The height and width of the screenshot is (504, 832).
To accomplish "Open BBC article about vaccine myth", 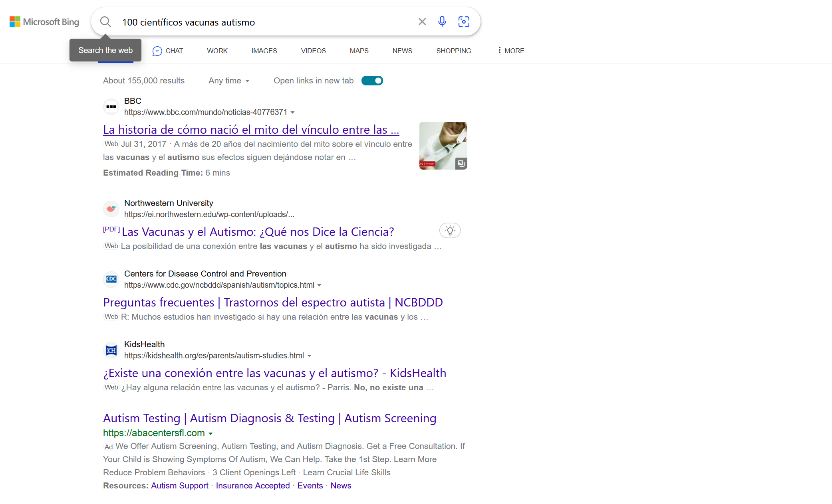I will click(x=251, y=130).
